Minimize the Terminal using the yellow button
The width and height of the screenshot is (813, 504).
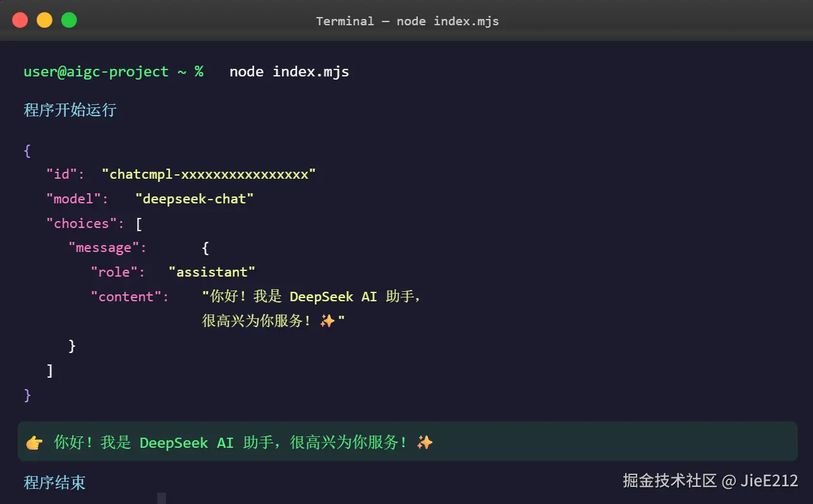click(44, 20)
